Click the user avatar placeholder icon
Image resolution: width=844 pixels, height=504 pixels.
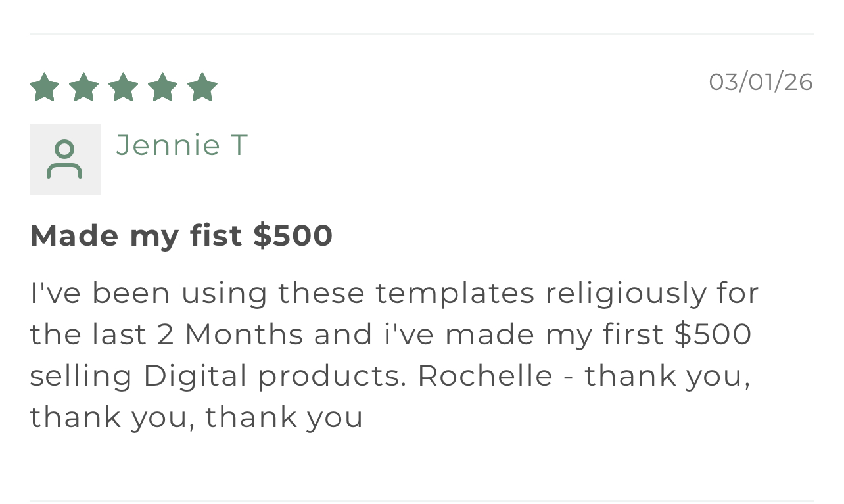pyautogui.click(x=64, y=159)
